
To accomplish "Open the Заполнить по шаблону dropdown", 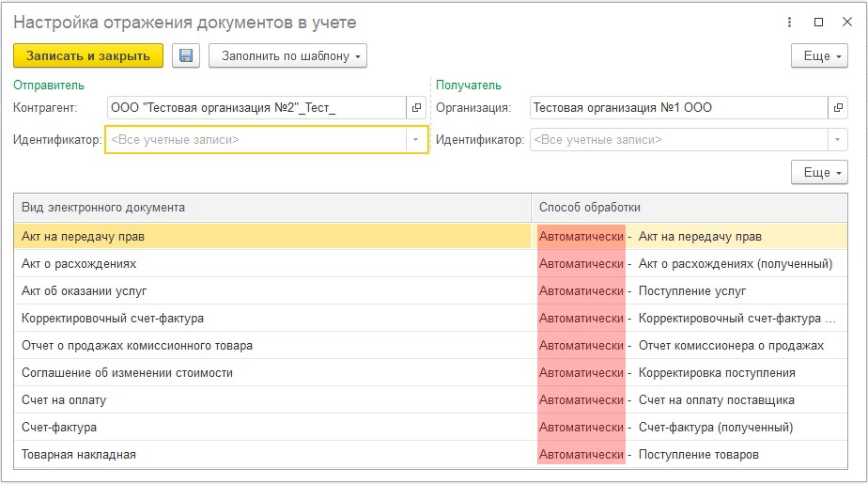I will tap(287, 55).
